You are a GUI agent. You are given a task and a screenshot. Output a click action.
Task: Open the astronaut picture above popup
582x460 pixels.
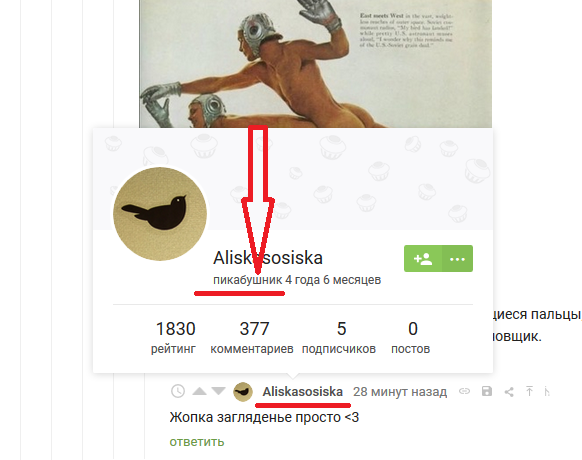pyautogui.click(x=315, y=64)
